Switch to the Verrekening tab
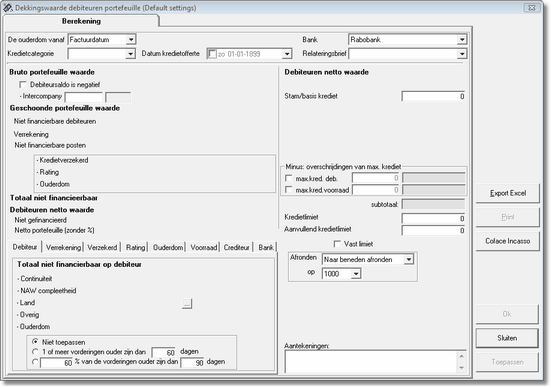Screen dimensions: 551x388 [x=63, y=247]
